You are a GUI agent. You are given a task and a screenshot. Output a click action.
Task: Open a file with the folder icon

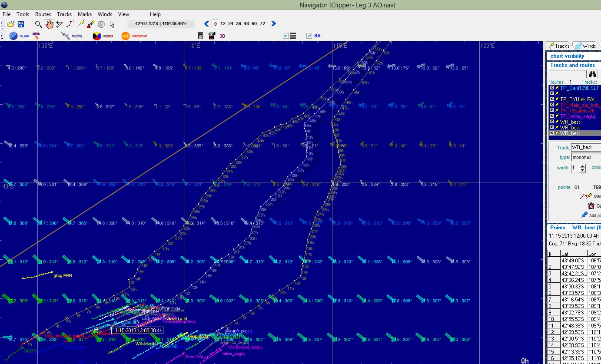pos(11,24)
